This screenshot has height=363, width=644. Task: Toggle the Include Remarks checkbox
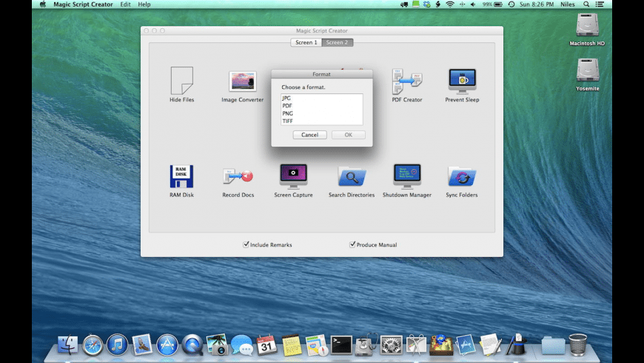(x=246, y=244)
